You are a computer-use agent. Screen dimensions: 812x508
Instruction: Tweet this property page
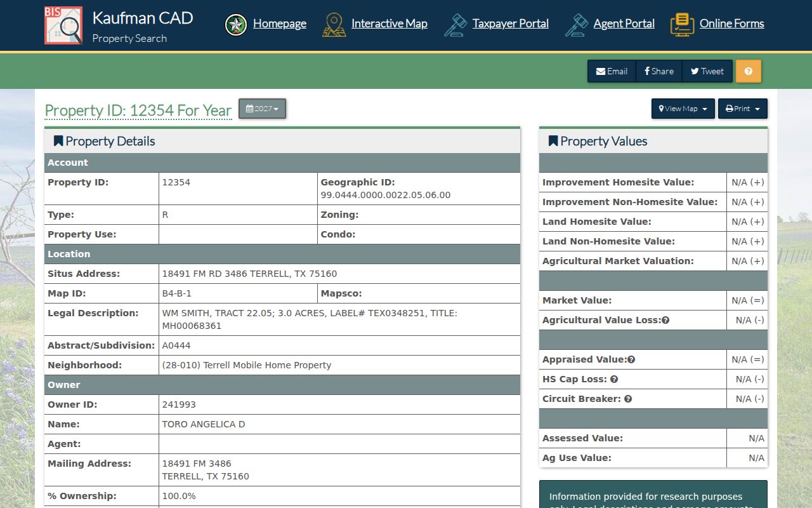[x=707, y=71]
